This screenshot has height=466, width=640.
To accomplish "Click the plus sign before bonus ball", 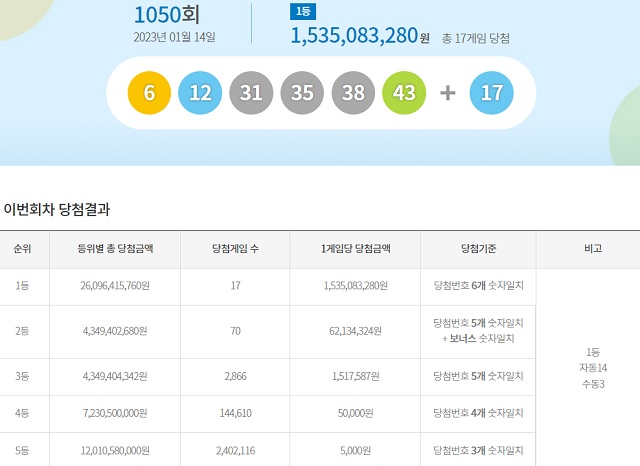I will pos(448,93).
